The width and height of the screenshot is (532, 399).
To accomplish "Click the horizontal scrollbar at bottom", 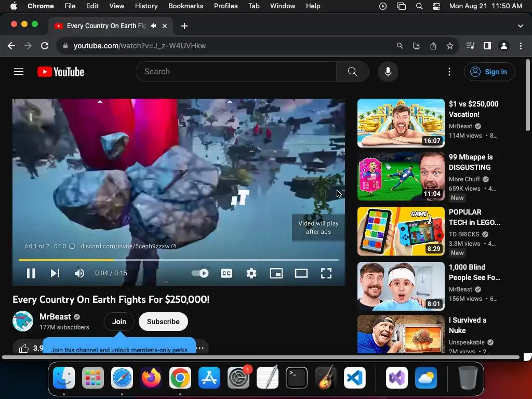I will (x=261, y=357).
